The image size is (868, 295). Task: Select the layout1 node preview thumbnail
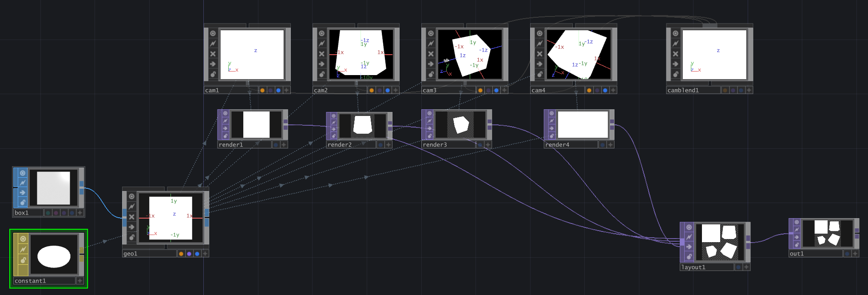click(x=719, y=242)
